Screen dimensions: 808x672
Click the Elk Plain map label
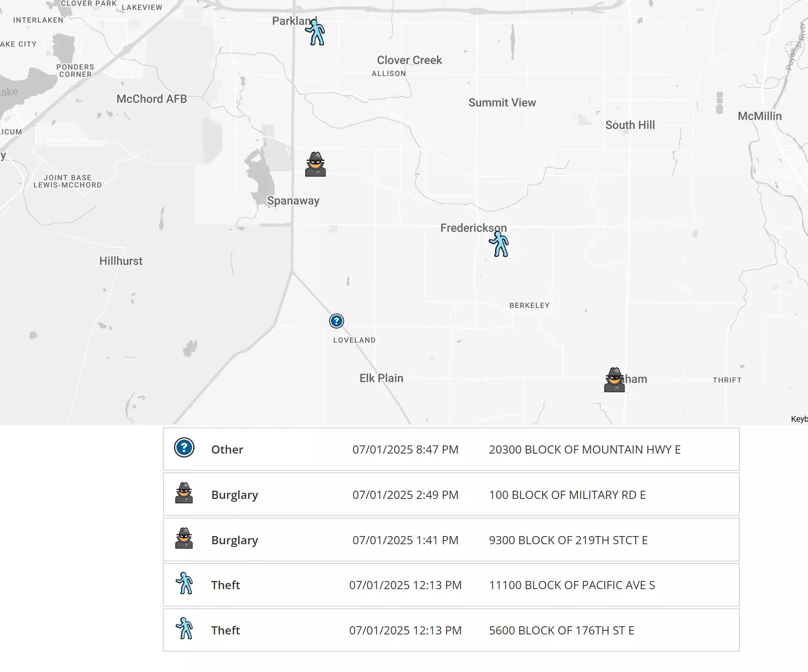[381, 378]
